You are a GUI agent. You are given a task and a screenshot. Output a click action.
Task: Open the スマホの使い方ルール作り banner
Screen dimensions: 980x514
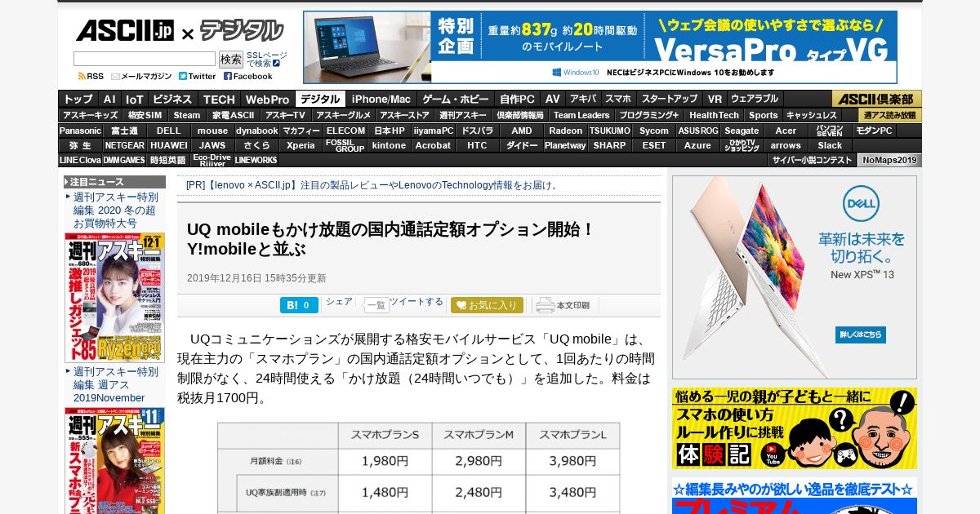pos(795,428)
